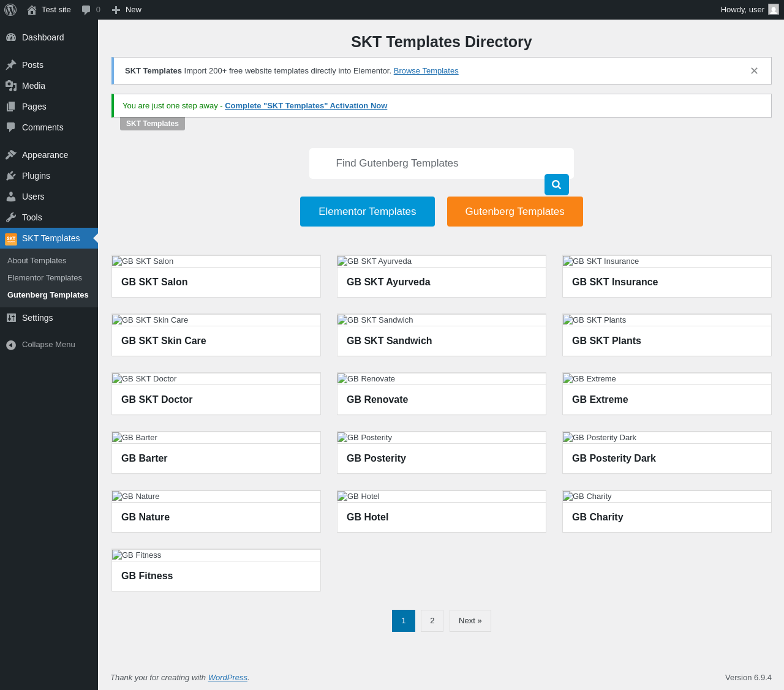Click the Posts pushpin icon
Screen dimensions: 784x690
[11, 65]
